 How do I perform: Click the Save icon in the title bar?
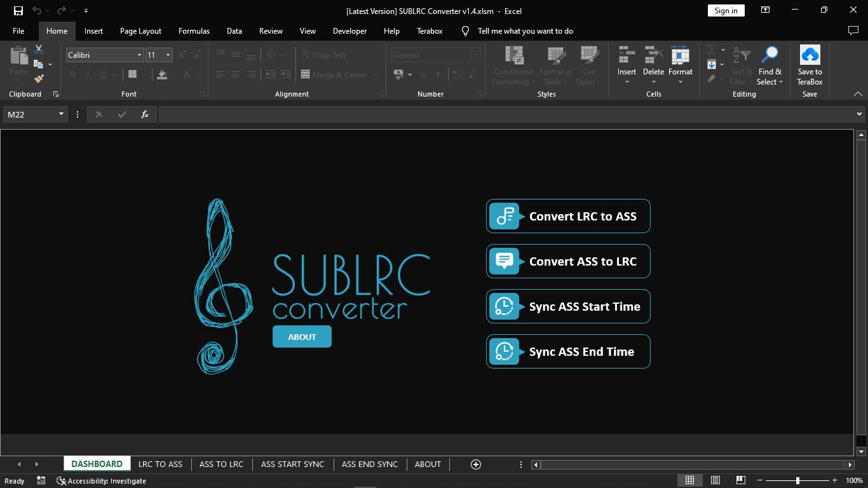(18, 11)
